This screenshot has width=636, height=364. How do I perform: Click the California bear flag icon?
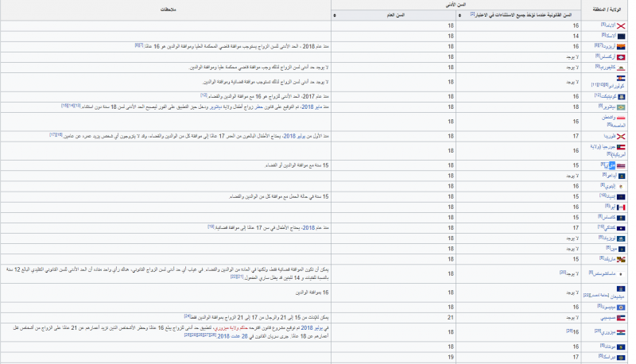tap(621, 68)
